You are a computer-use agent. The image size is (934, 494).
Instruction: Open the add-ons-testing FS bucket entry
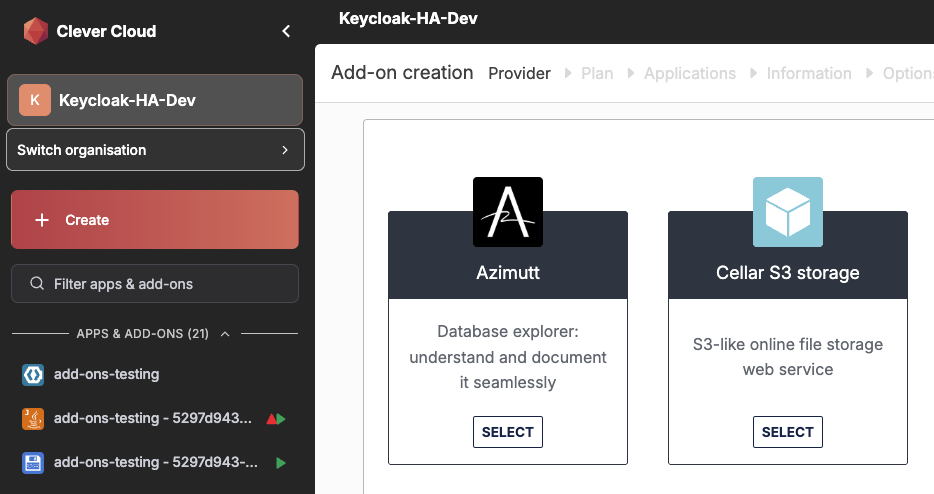[155, 462]
